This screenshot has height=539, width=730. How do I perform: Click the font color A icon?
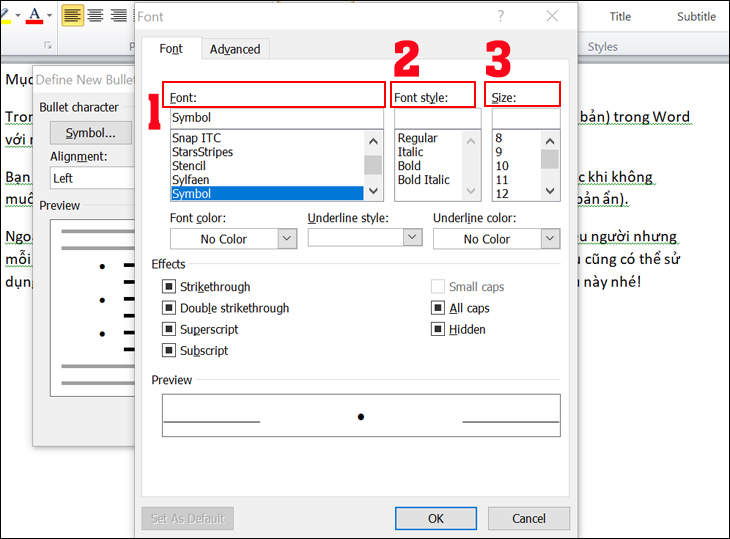tap(35, 15)
